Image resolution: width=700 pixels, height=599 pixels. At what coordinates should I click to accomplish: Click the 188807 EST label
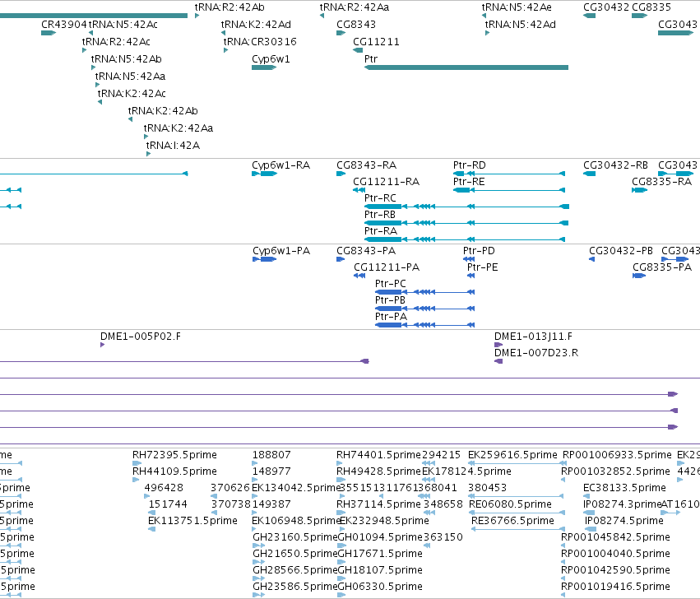[271, 455]
